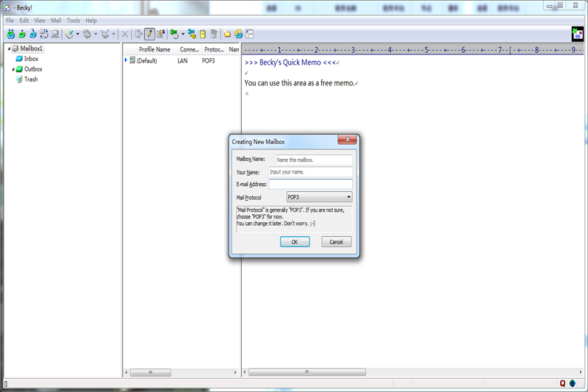Click the red X delete toolbar icon
This screenshot has height=392, width=588.
tap(125, 34)
